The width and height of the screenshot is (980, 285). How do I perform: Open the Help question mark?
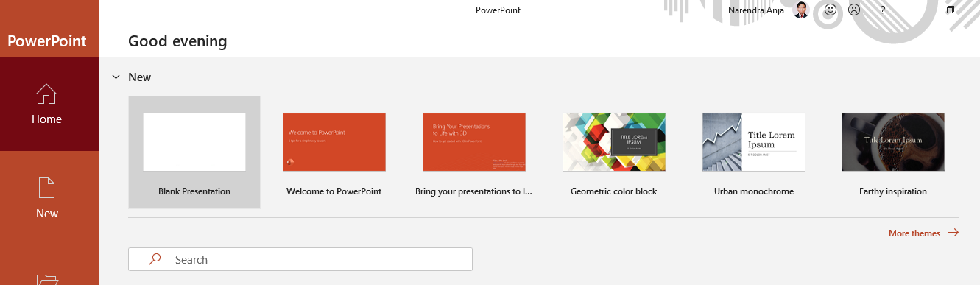coord(883,10)
